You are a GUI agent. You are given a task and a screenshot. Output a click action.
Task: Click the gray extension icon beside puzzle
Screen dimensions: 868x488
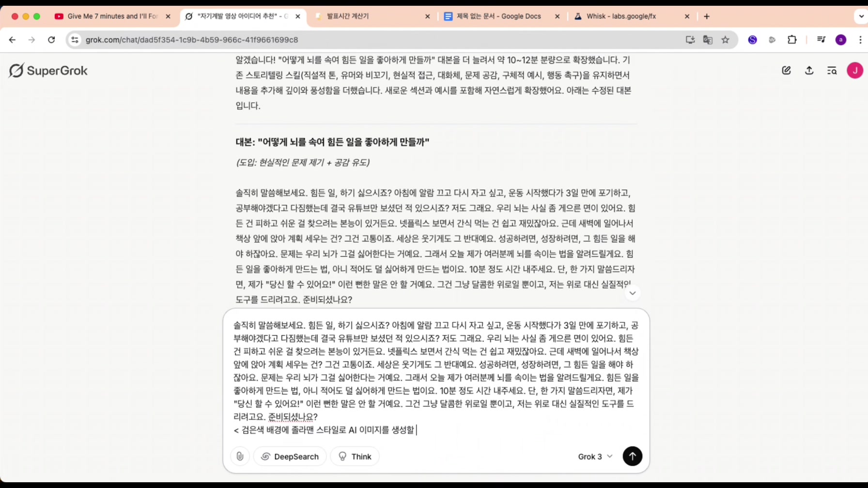[x=772, y=40]
